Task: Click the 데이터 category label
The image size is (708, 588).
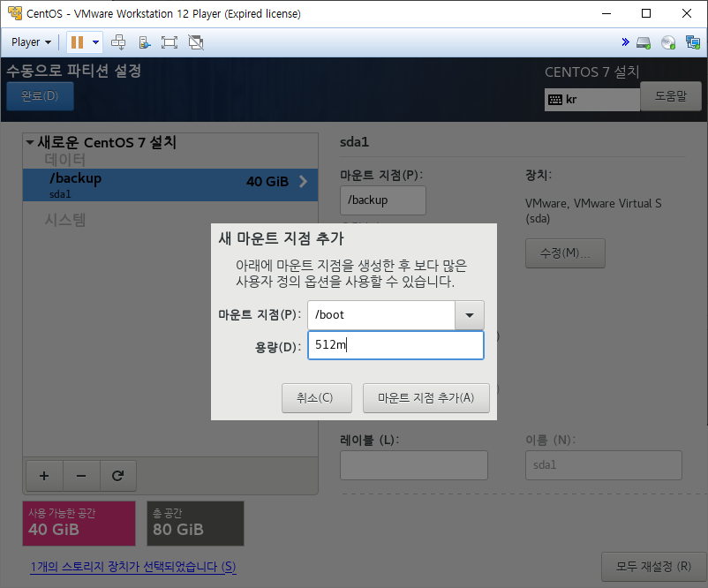Action: point(65,160)
